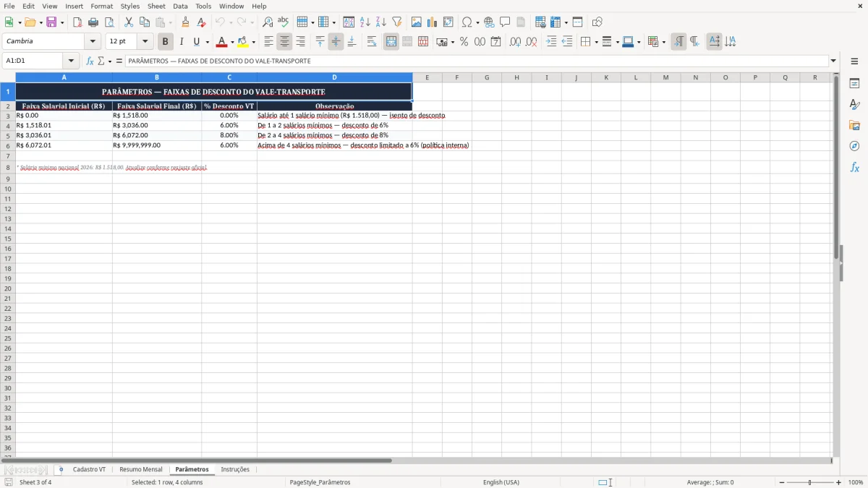Expand the Conditional Formatting dropdown arrow
868x488 pixels.
tap(663, 42)
